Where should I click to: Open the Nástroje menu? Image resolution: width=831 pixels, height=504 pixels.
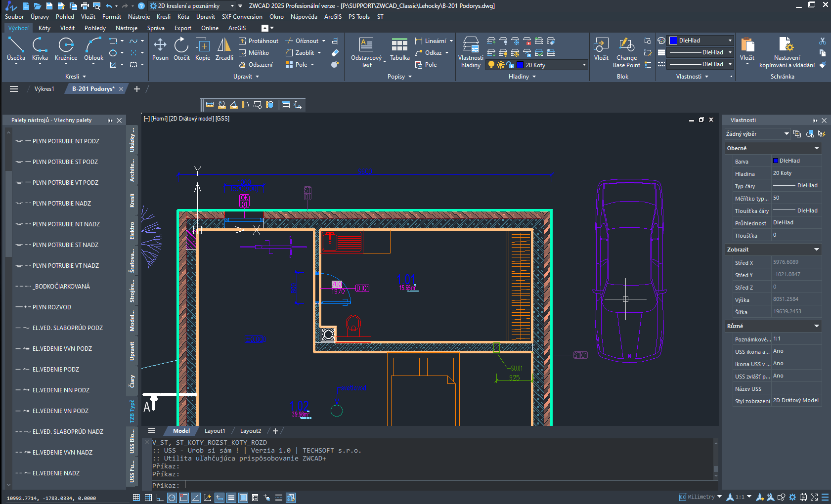[138, 17]
